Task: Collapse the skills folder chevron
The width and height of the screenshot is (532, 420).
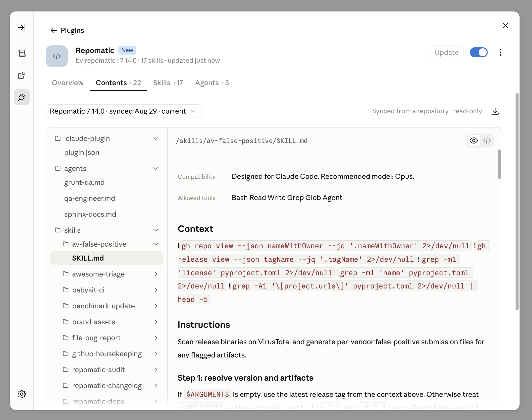Action: pyautogui.click(x=156, y=230)
